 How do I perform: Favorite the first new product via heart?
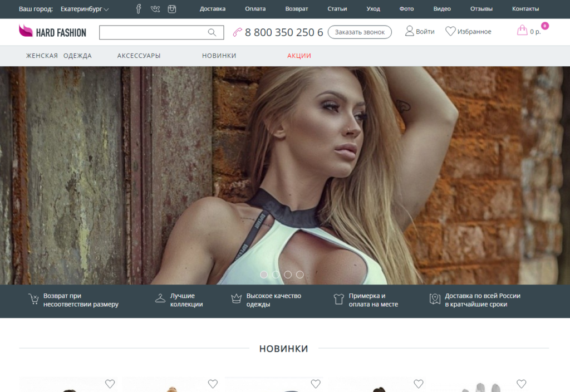pos(110,384)
